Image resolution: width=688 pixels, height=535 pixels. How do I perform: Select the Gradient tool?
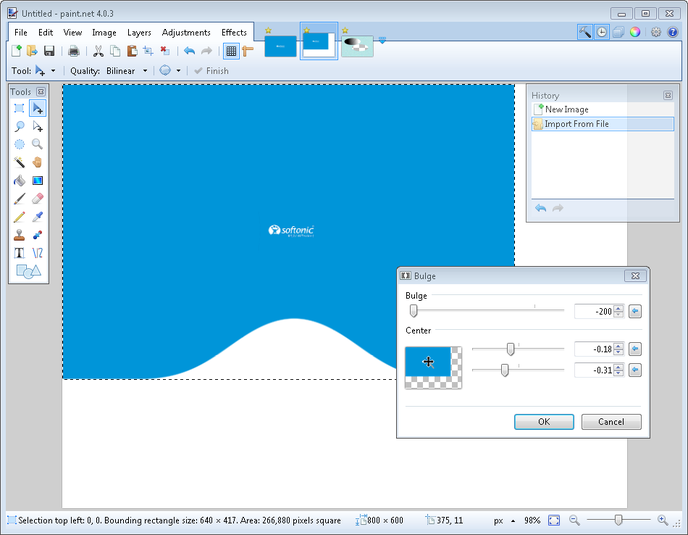click(x=37, y=180)
